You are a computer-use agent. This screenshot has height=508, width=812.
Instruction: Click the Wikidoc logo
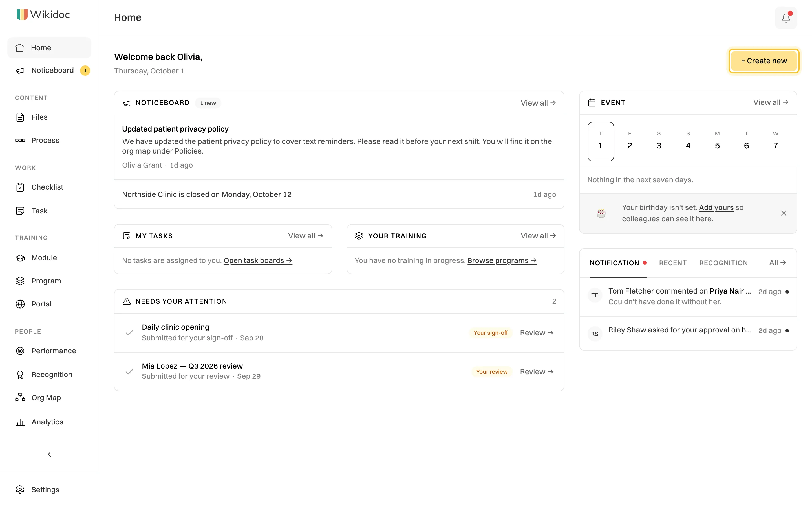(43, 14)
